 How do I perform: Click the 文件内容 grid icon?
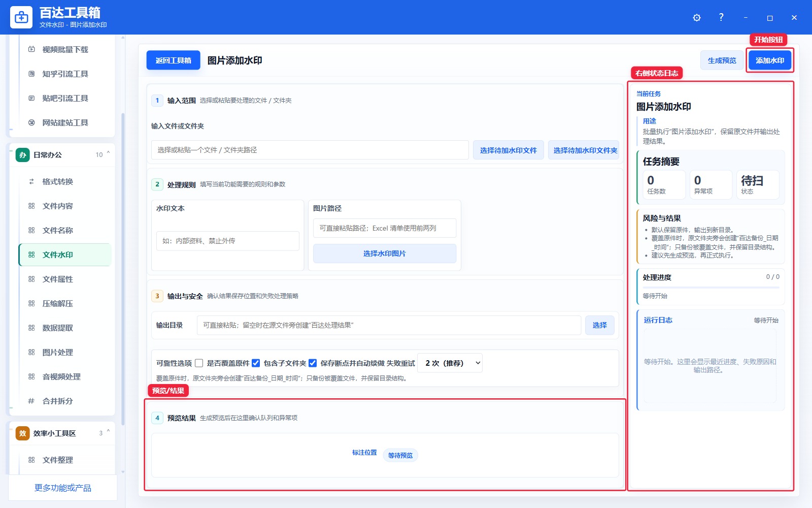31,206
